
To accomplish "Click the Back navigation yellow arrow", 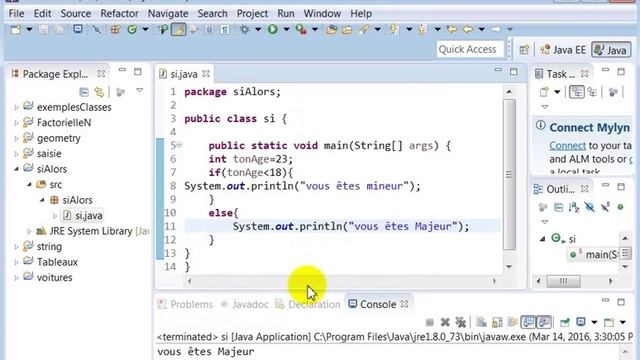I will (x=468, y=29).
